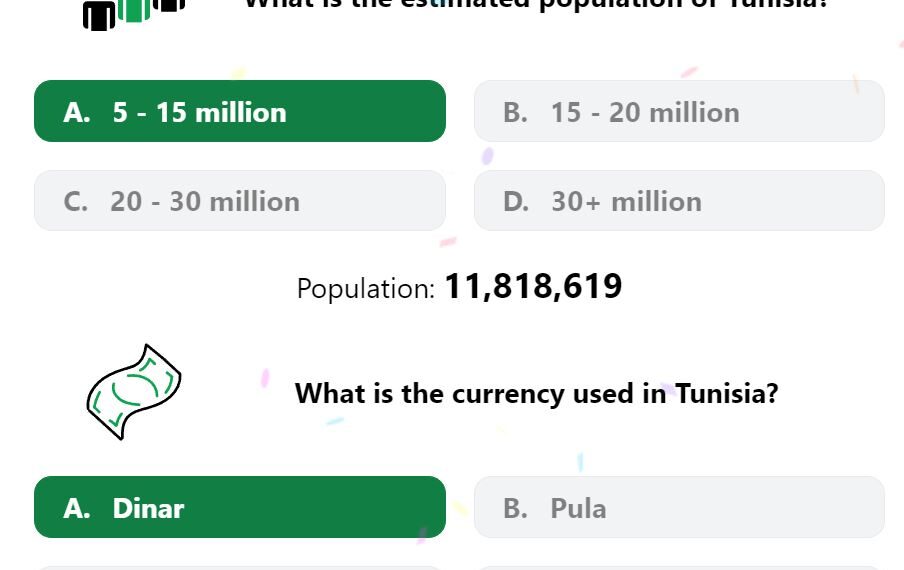Choose option B. 15 - 20 million

(679, 111)
